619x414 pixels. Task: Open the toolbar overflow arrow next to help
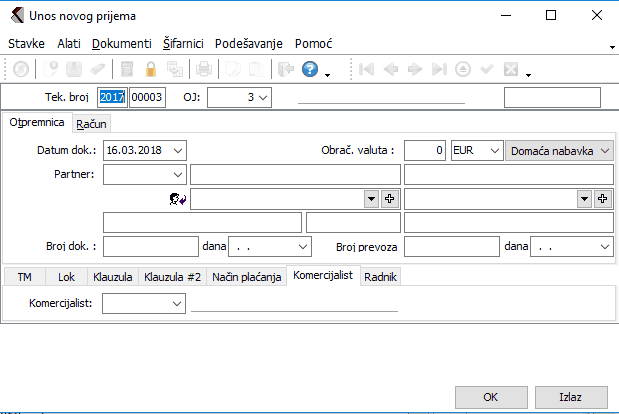click(x=327, y=74)
